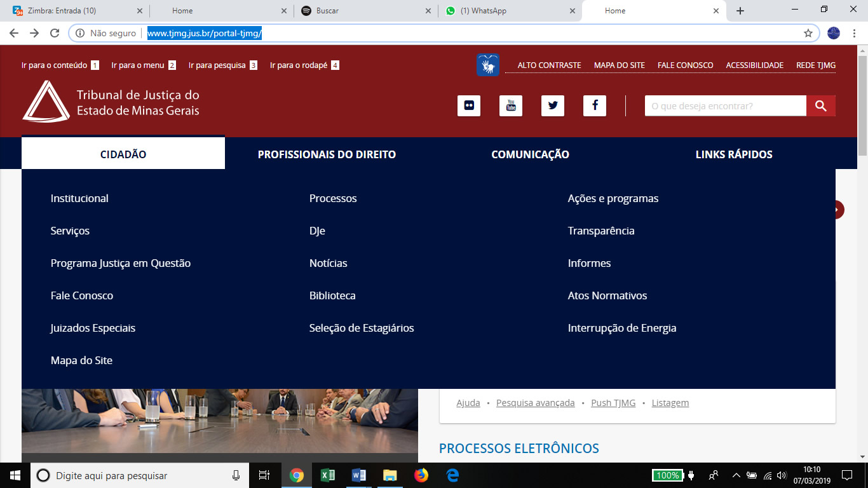
Task: Expand the Comunicação menu
Action: [530, 154]
